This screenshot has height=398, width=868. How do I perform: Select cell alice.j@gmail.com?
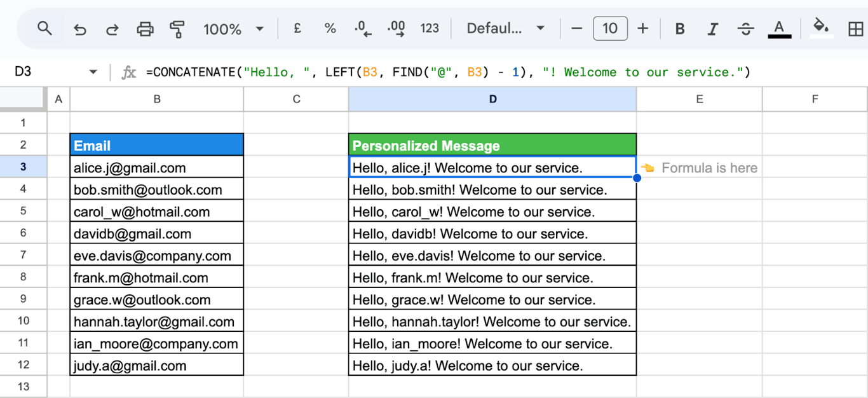click(x=157, y=167)
